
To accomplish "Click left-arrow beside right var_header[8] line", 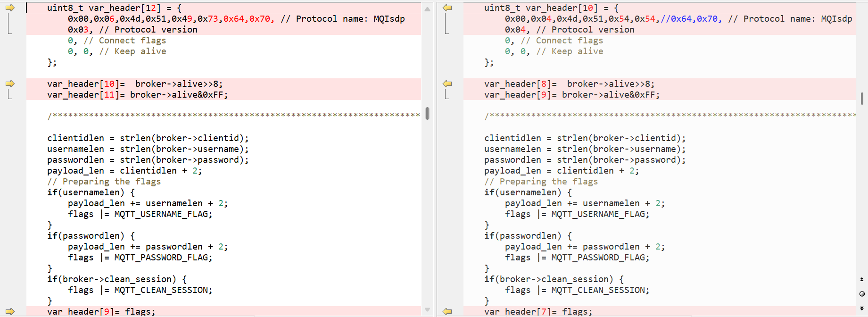I will 447,84.
